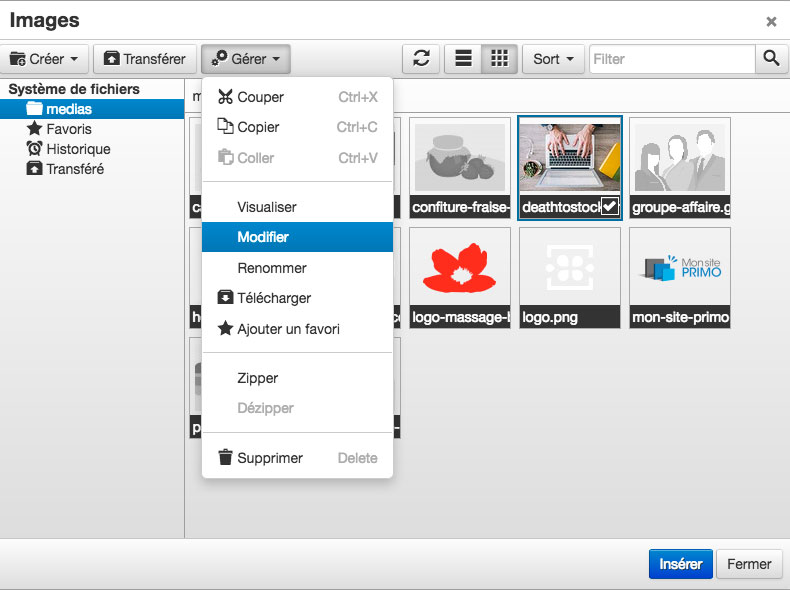Choose Dézipper from the menu
This screenshot has width=790, height=590.
(x=297, y=408)
